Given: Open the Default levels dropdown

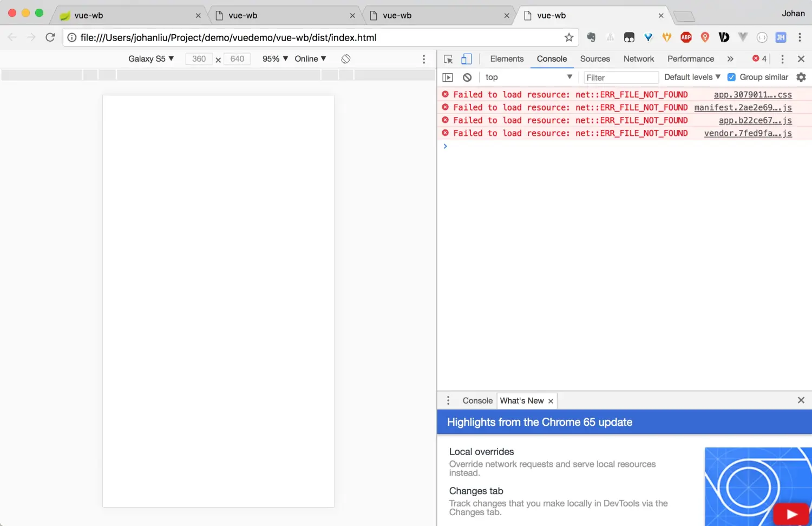Looking at the screenshot, I should click(x=692, y=77).
